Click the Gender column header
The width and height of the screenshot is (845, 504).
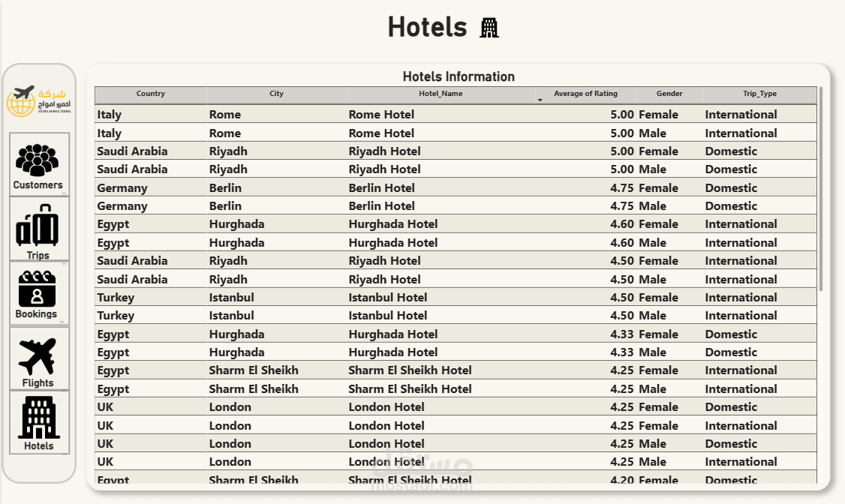[669, 94]
